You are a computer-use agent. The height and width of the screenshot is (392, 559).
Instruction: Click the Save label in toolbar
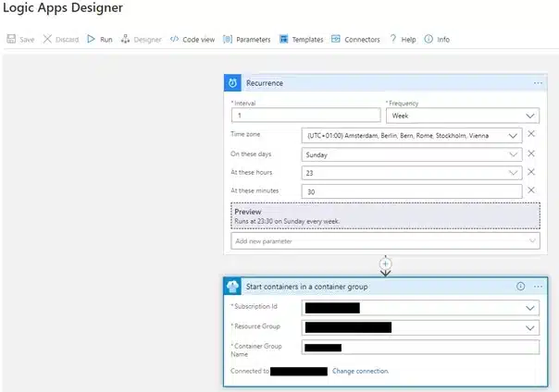coord(27,40)
